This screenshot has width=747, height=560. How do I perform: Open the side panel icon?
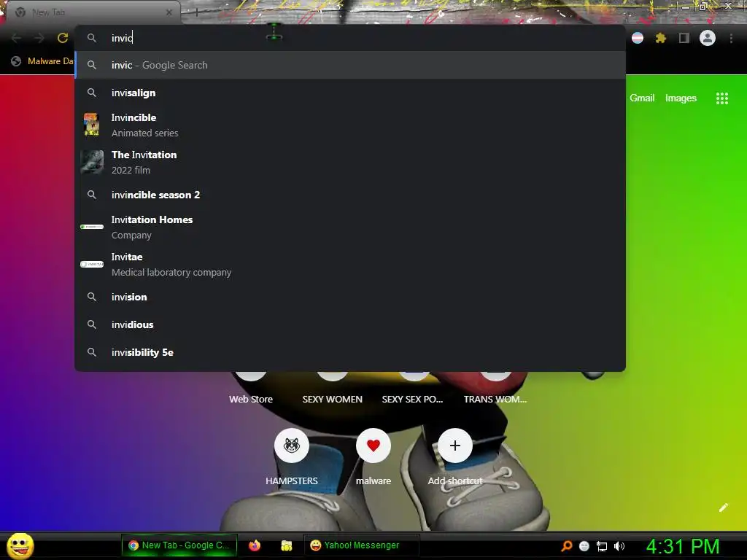(684, 38)
